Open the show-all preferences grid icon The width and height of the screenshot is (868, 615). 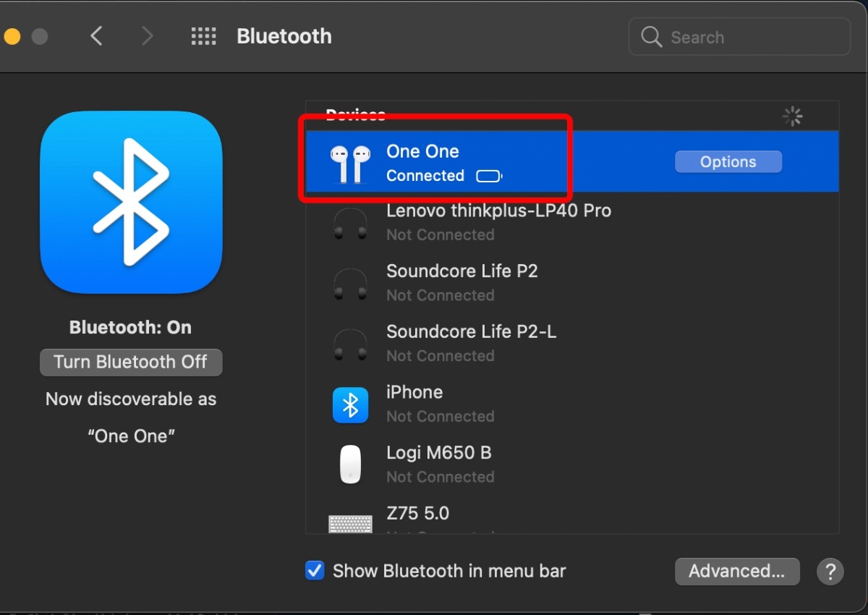click(x=204, y=36)
